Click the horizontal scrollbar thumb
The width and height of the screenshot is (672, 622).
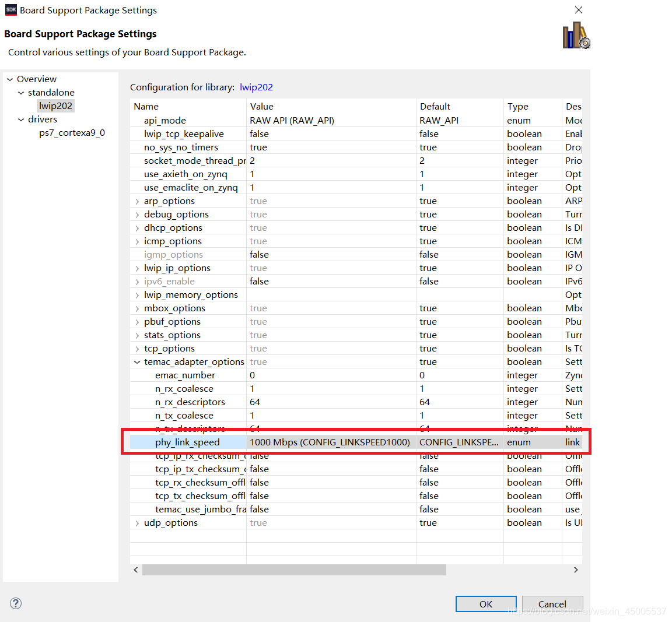tap(294, 570)
